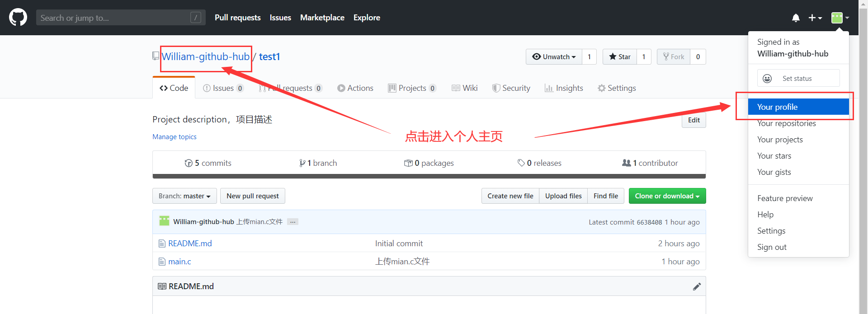The height and width of the screenshot is (314, 868).
Task: Star the repository
Action: click(620, 56)
